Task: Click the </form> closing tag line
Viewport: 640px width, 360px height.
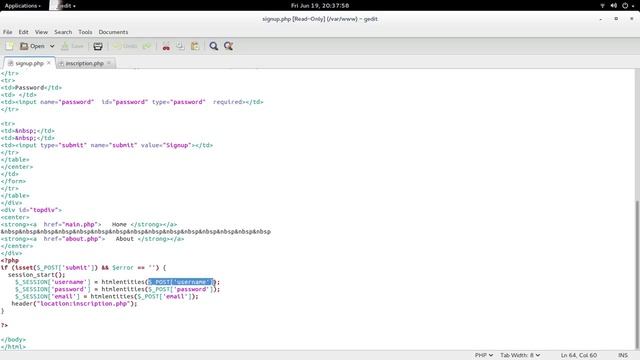Action: (13, 181)
